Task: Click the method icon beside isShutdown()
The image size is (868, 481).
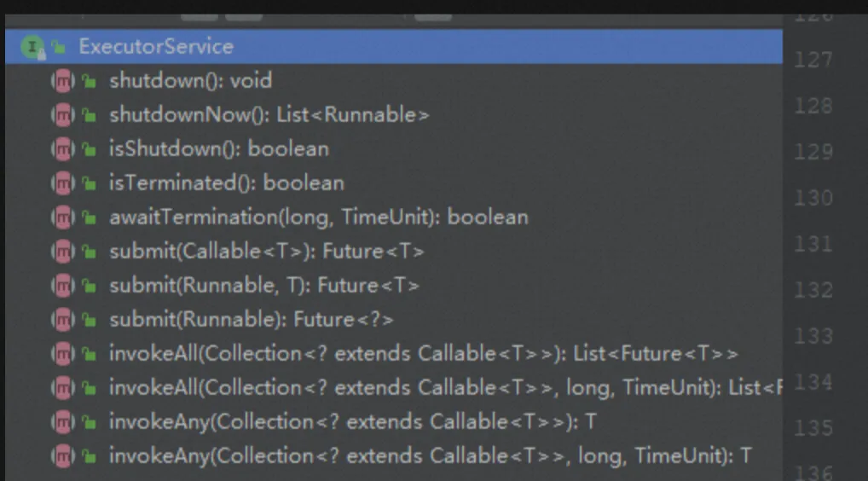Action: [61, 149]
